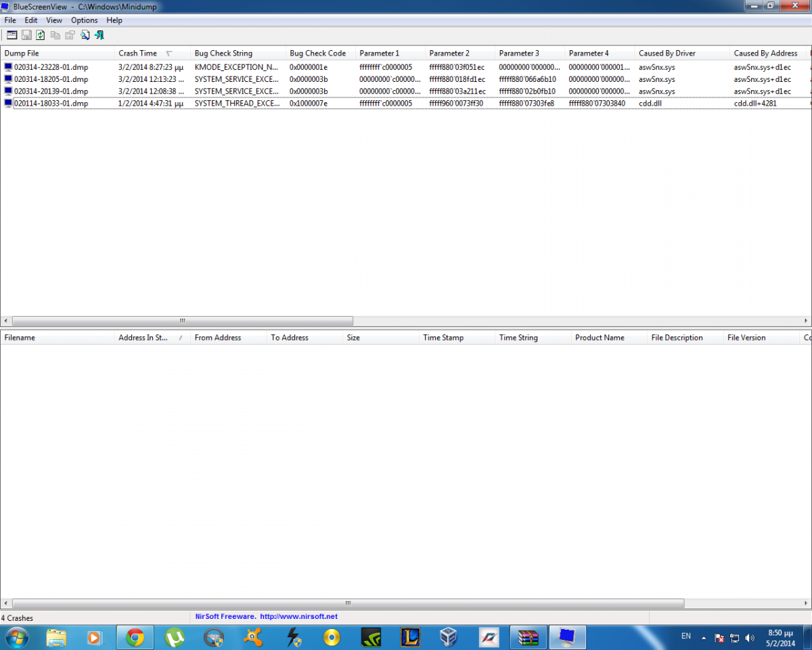Click the KMODE_EXCEPTION_N... bug check cell
This screenshot has width=812, height=650.
(x=236, y=67)
